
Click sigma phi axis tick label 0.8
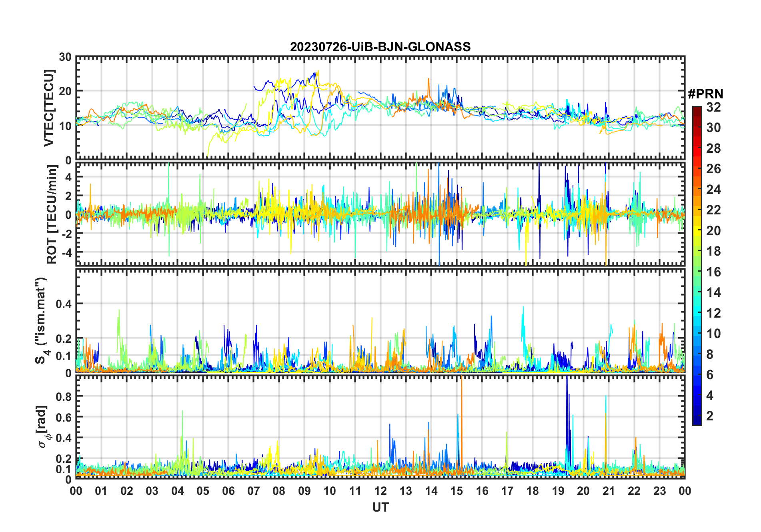pos(64,396)
